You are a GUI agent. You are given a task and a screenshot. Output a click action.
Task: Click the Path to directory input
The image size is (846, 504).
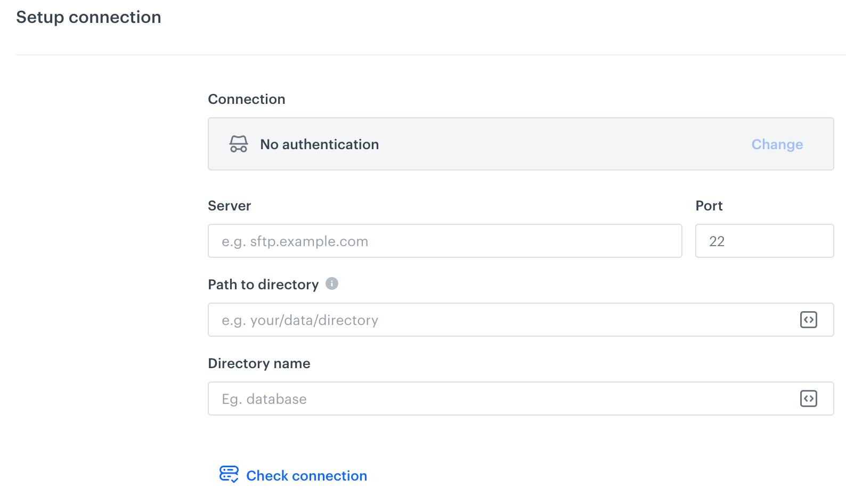tap(479, 320)
